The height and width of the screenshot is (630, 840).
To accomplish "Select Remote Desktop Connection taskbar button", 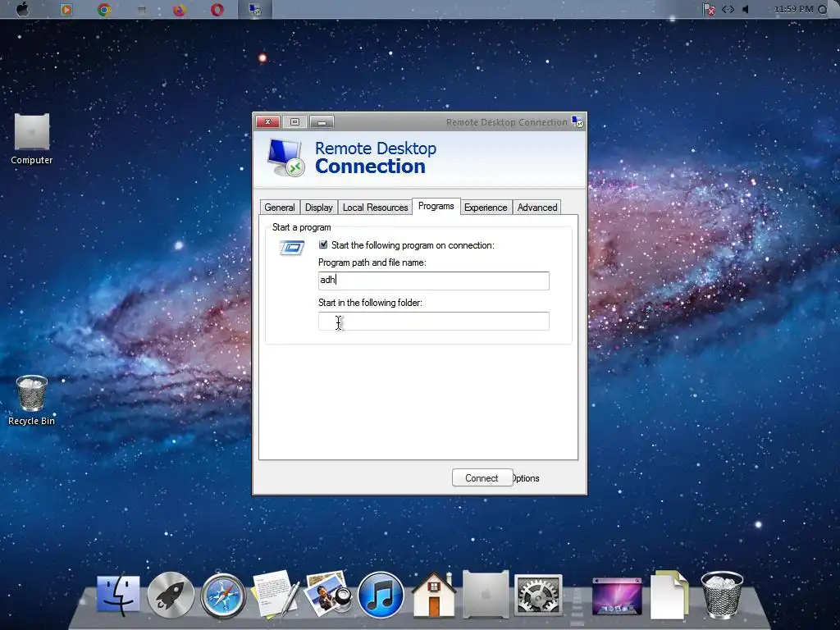I will (255, 9).
